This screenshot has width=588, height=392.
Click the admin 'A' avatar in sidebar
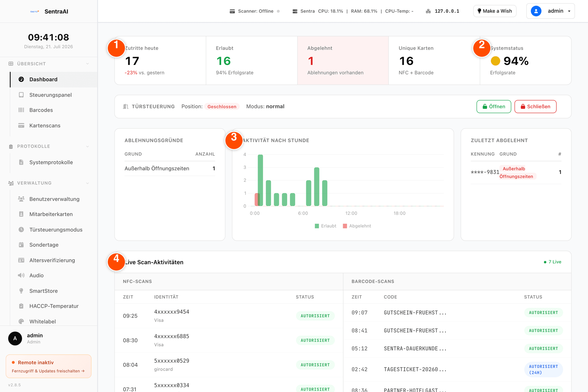click(x=15, y=338)
